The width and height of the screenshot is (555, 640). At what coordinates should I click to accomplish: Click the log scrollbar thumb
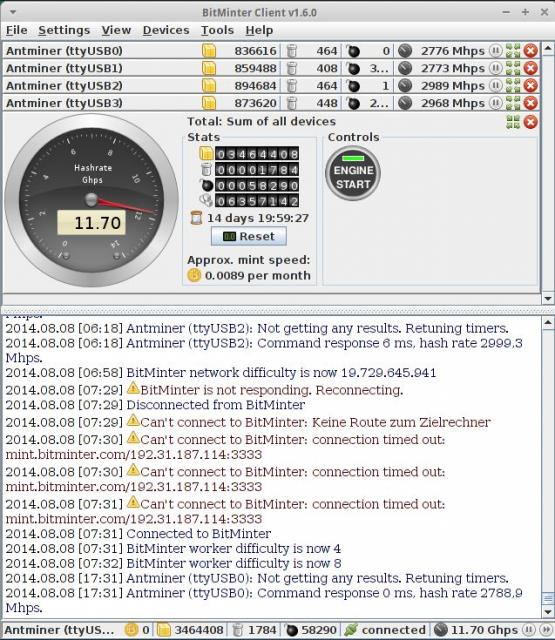548,598
